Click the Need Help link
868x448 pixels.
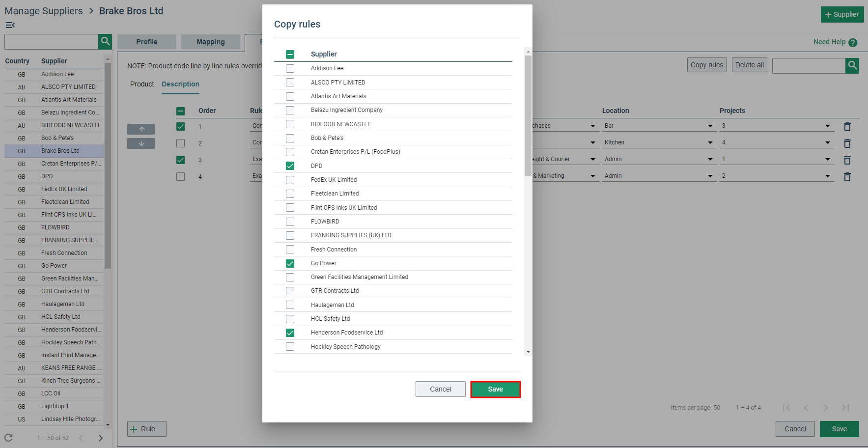coord(829,42)
